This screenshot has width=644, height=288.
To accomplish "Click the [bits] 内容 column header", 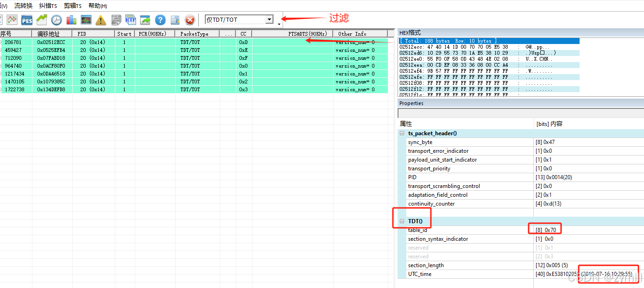I will point(589,124).
